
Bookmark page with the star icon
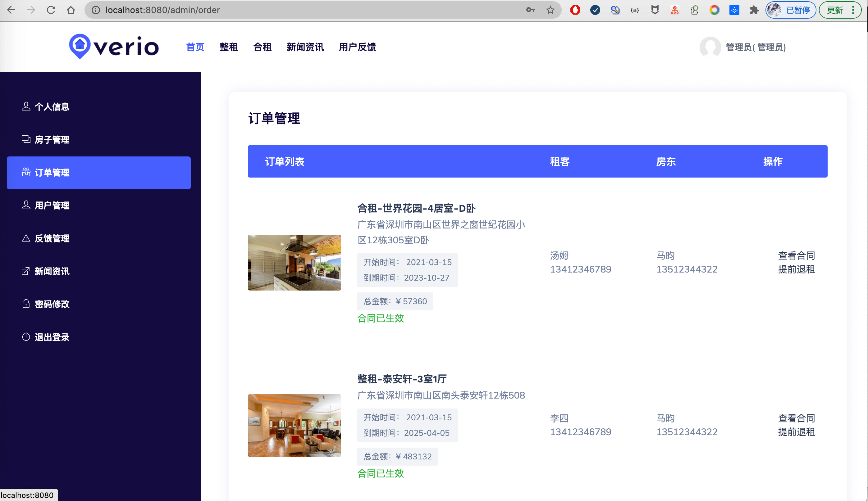coord(550,10)
